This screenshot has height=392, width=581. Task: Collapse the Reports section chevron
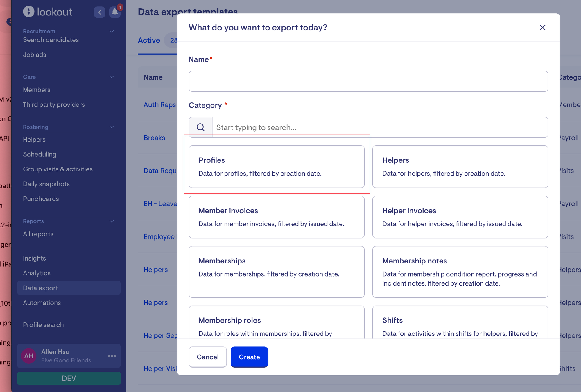click(112, 221)
